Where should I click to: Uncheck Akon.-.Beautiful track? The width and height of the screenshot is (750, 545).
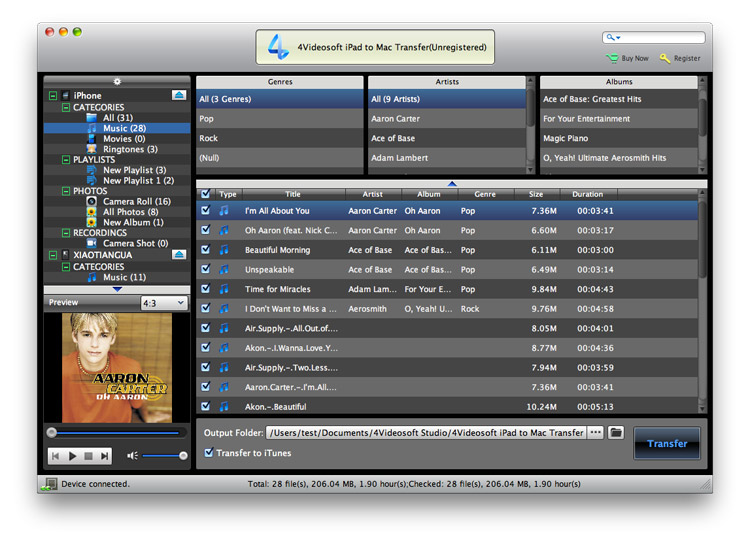(206, 406)
